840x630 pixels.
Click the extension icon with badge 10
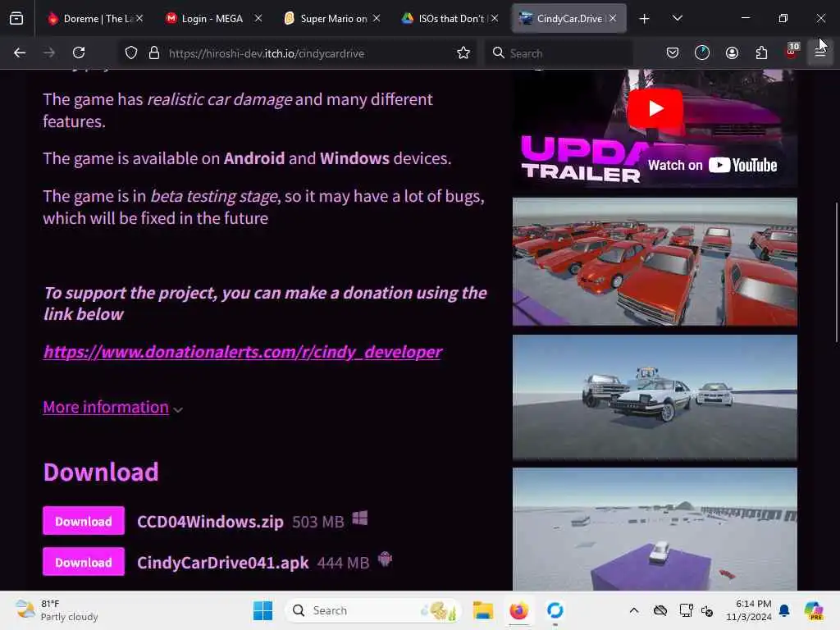pyautogui.click(x=792, y=52)
